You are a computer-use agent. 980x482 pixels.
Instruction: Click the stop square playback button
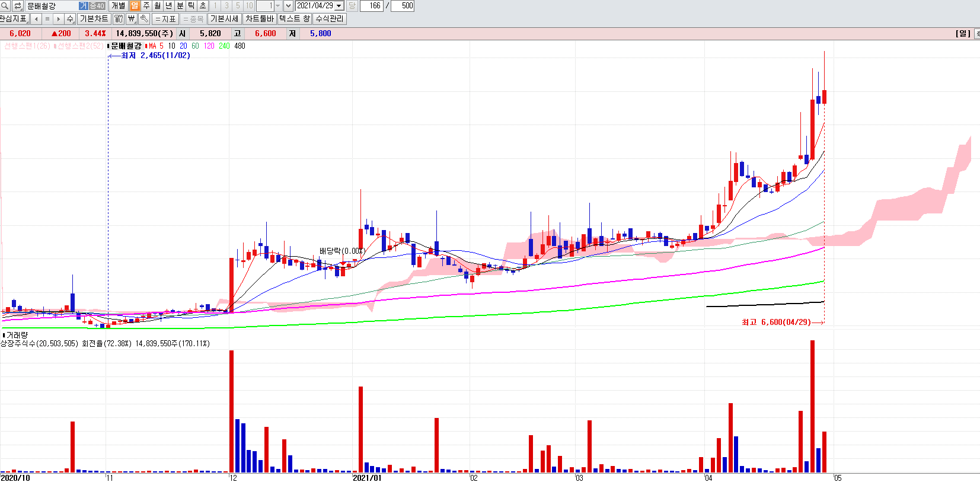point(47,19)
